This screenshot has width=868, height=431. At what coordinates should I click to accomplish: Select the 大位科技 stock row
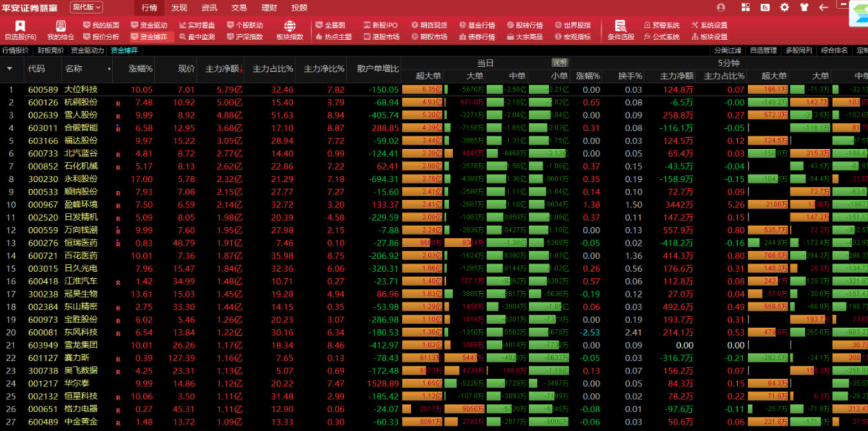(81, 90)
